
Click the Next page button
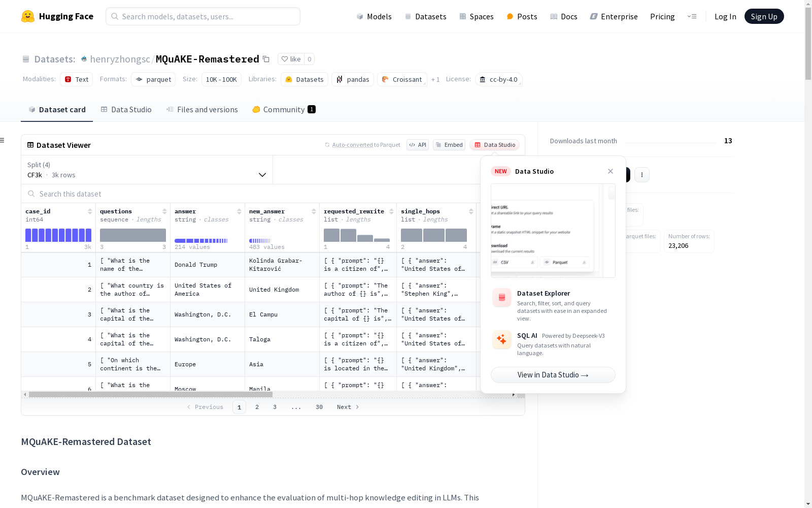coord(348,407)
